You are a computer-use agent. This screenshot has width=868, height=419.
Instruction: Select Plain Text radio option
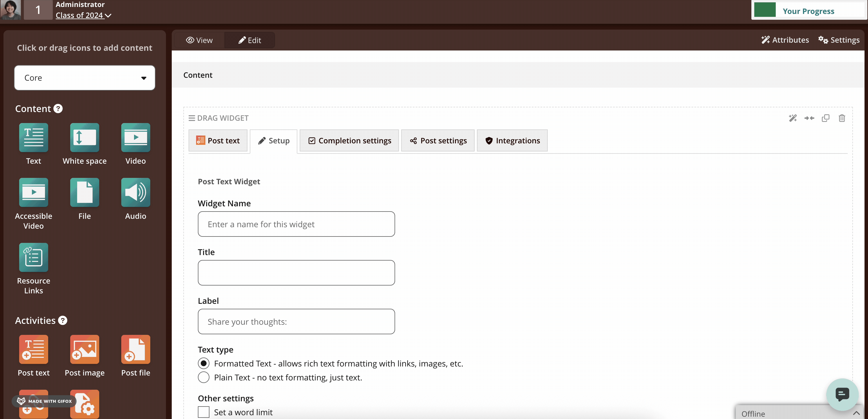[x=204, y=377]
